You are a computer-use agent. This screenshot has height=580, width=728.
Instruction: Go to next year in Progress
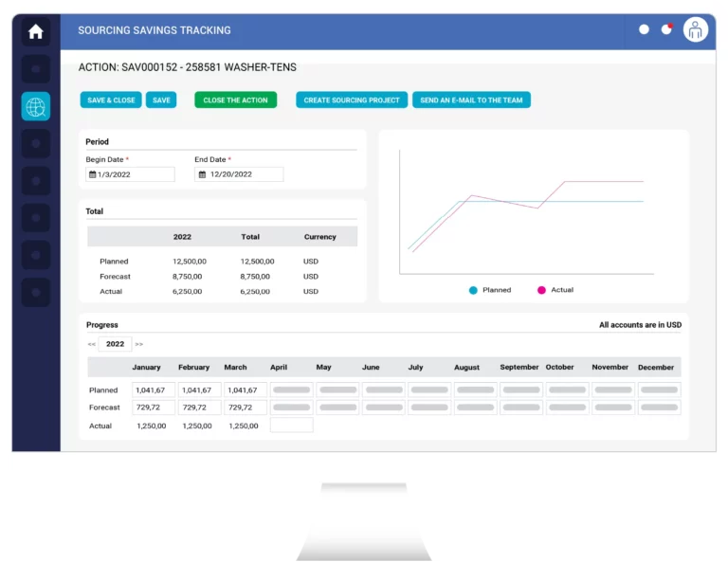pos(138,344)
